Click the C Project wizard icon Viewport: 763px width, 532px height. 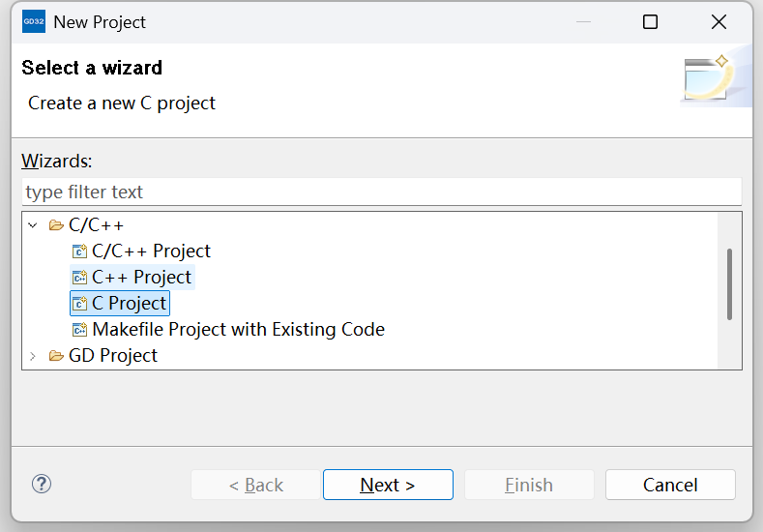[x=79, y=304]
